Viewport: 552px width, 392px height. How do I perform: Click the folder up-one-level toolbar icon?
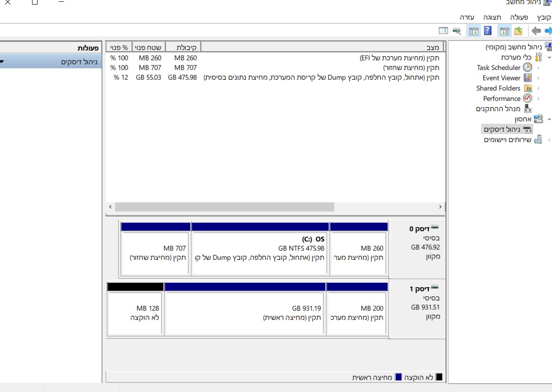(518, 31)
